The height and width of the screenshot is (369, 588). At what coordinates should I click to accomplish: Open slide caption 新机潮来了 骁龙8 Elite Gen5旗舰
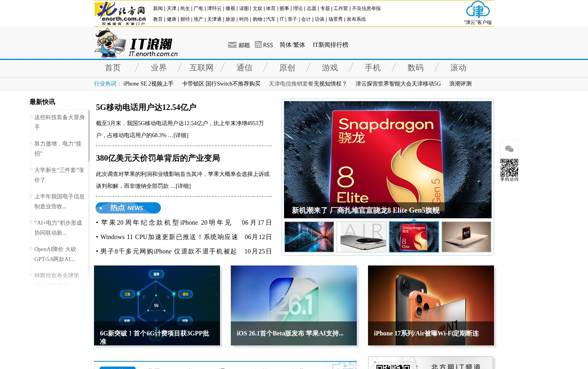366,210
